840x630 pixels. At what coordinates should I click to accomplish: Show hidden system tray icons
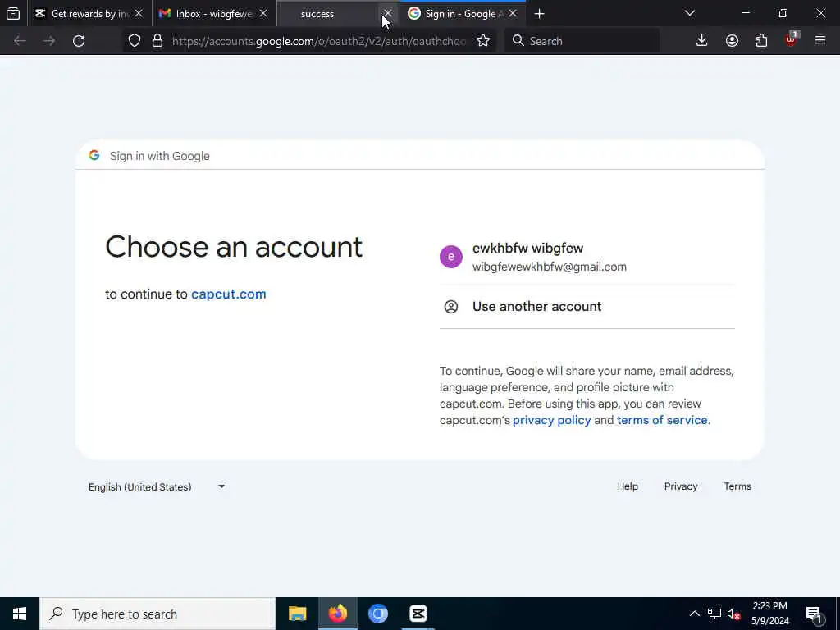[x=694, y=614]
